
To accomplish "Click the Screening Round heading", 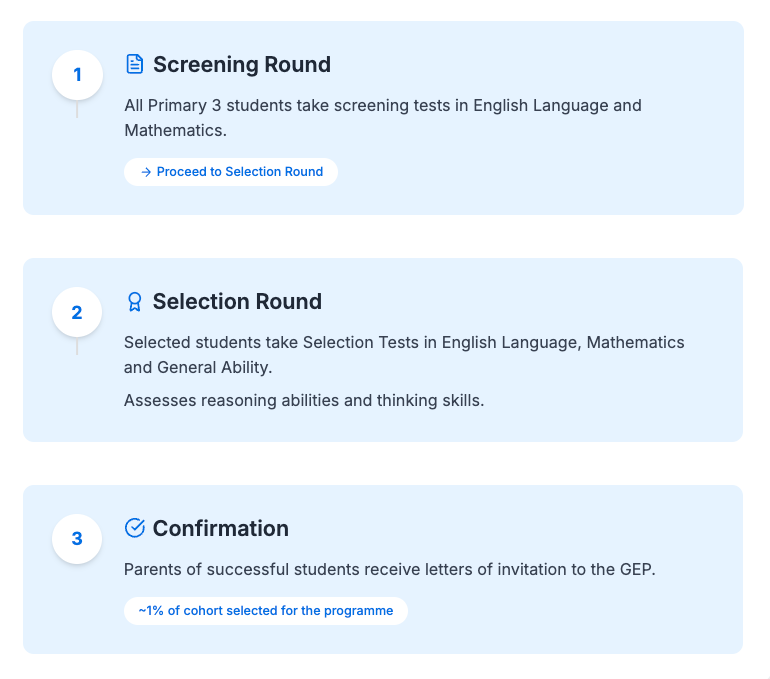I will point(242,64).
